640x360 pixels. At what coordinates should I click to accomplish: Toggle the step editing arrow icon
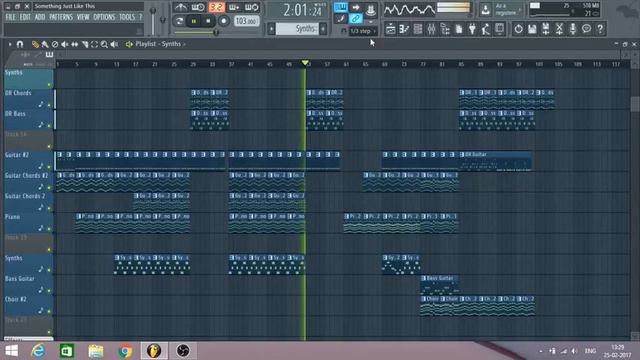(356, 7)
